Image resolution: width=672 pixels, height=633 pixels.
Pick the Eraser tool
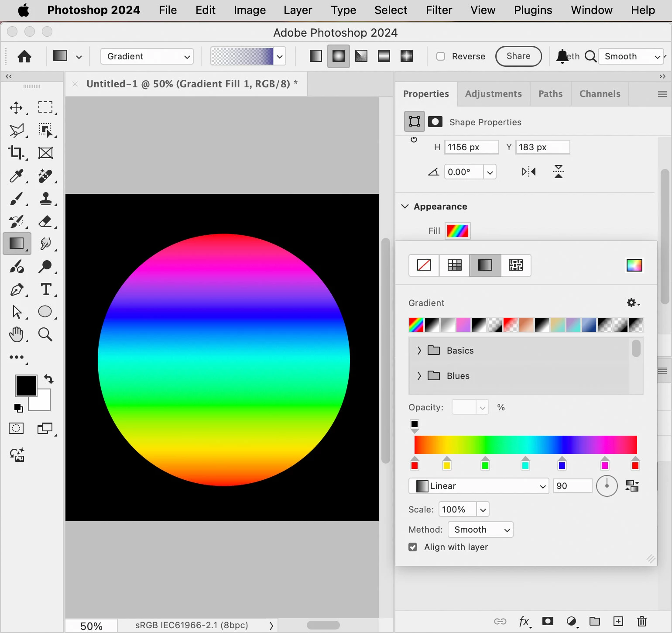tap(45, 221)
